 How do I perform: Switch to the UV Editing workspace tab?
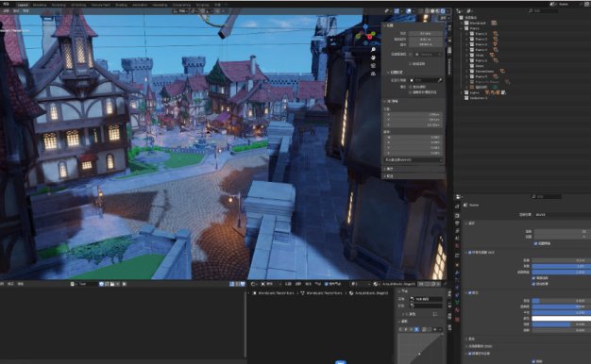tap(78, 5)
